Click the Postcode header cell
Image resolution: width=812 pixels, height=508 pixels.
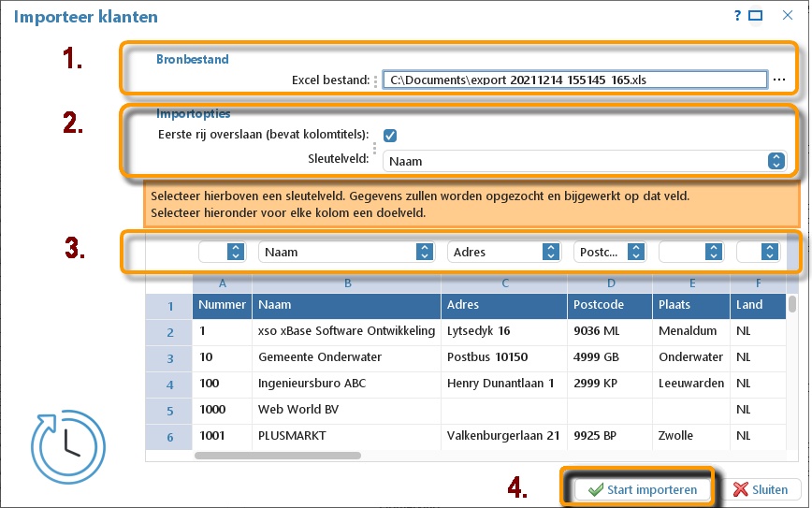point(610,305)
